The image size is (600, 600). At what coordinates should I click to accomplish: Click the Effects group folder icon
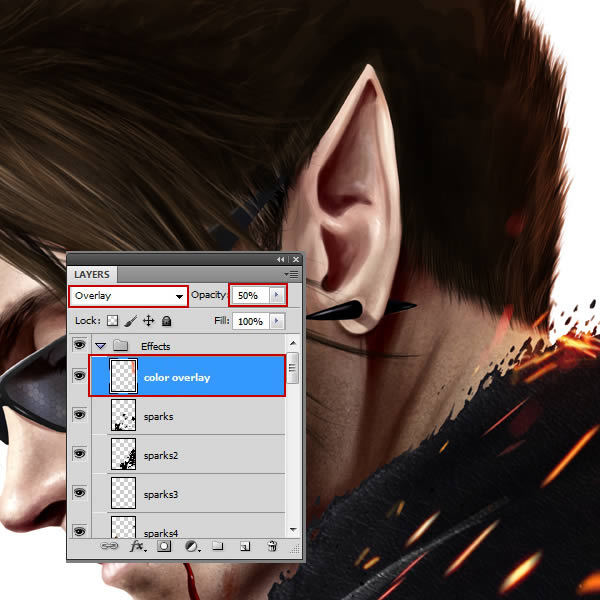[121, 346]
